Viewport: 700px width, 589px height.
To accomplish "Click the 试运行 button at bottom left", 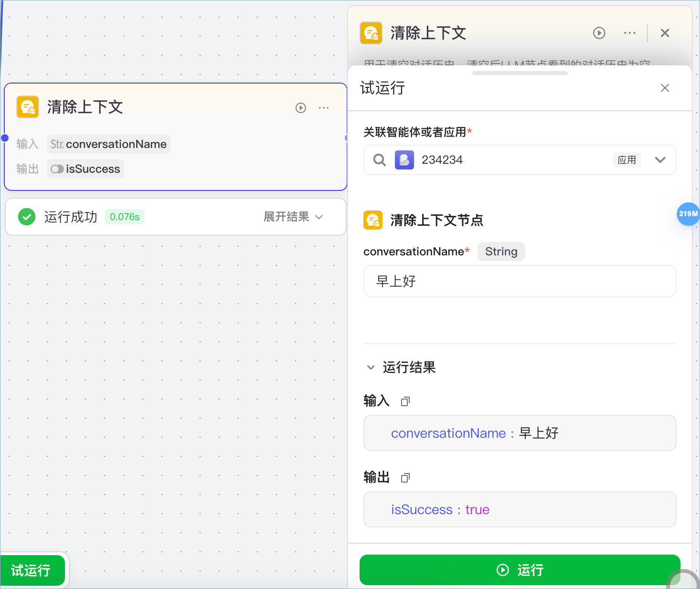I will [32, 570].
